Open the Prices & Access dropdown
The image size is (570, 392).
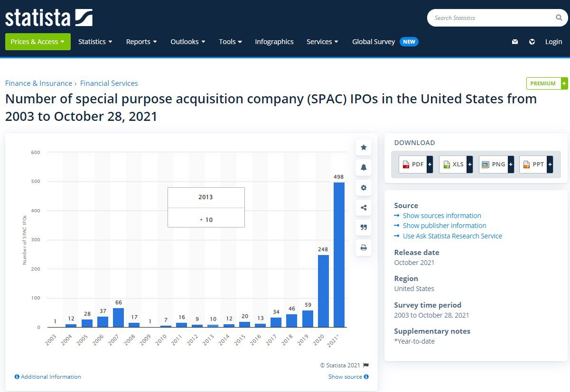38,42
